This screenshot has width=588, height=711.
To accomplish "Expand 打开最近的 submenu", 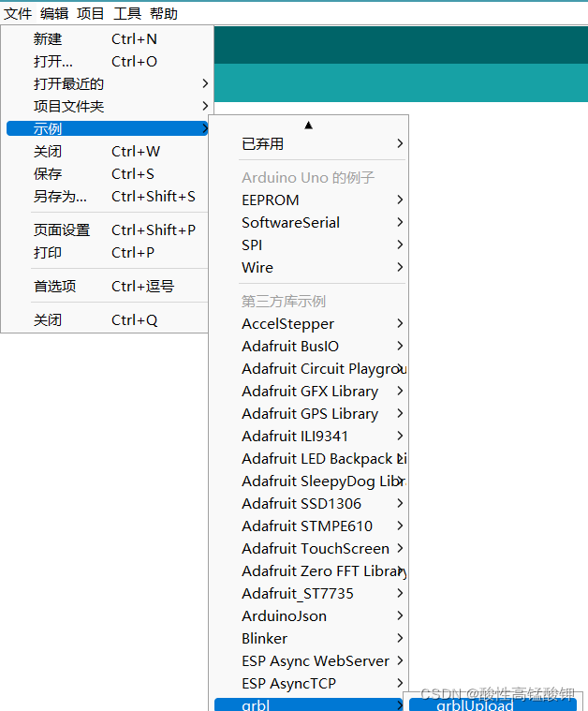I will tap(108, 84).
